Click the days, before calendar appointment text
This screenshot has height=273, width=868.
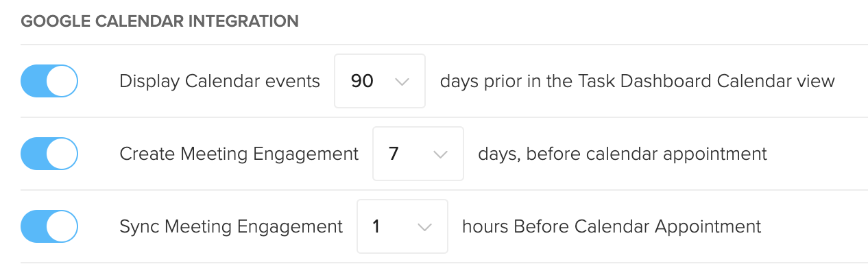(623, 154)
